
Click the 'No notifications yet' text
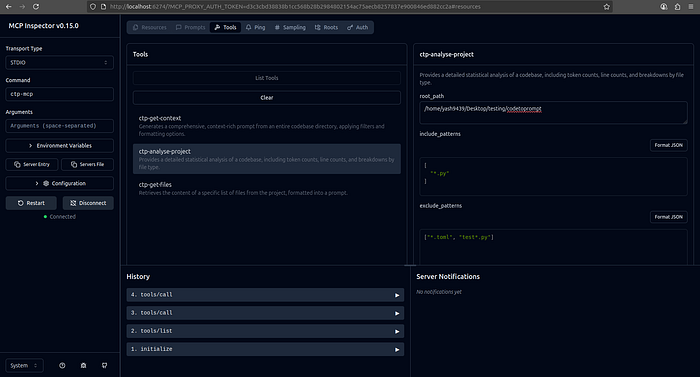439,292
